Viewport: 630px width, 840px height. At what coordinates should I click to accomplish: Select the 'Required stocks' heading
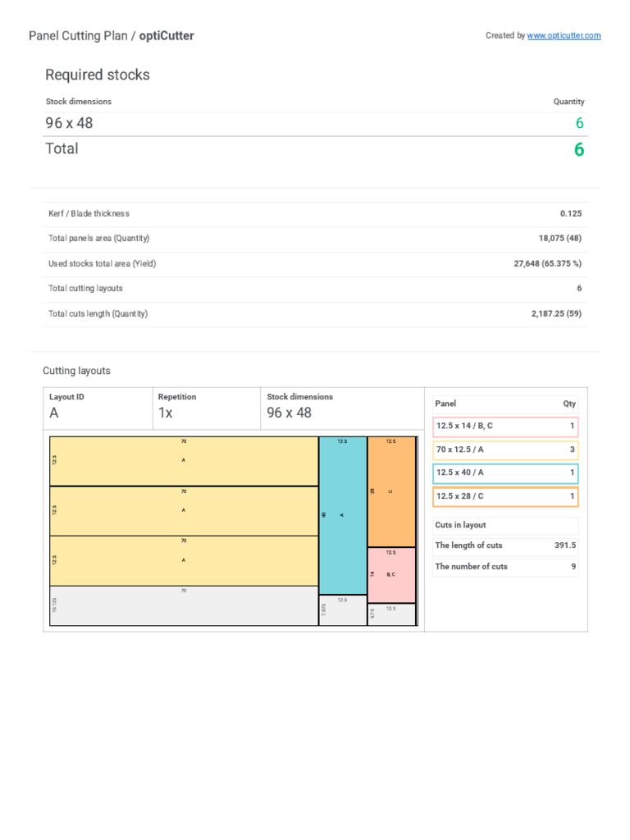pyautogui.click(x=98, y=75)
